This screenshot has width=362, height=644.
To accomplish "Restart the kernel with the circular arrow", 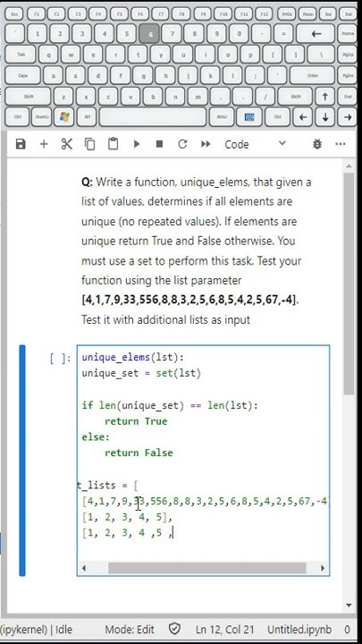I will 182,144.
